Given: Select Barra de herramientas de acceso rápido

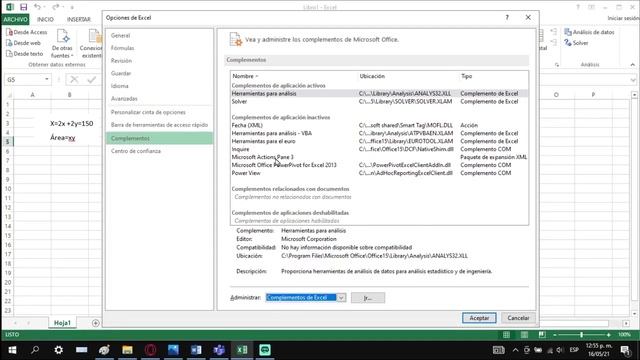Looking at the screenshot, I should 159,124.
